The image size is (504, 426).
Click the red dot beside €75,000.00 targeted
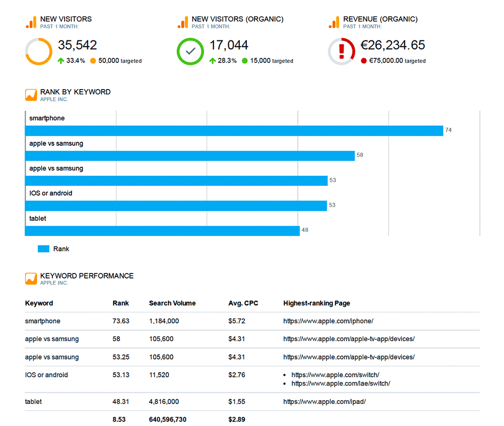(364, 61)
